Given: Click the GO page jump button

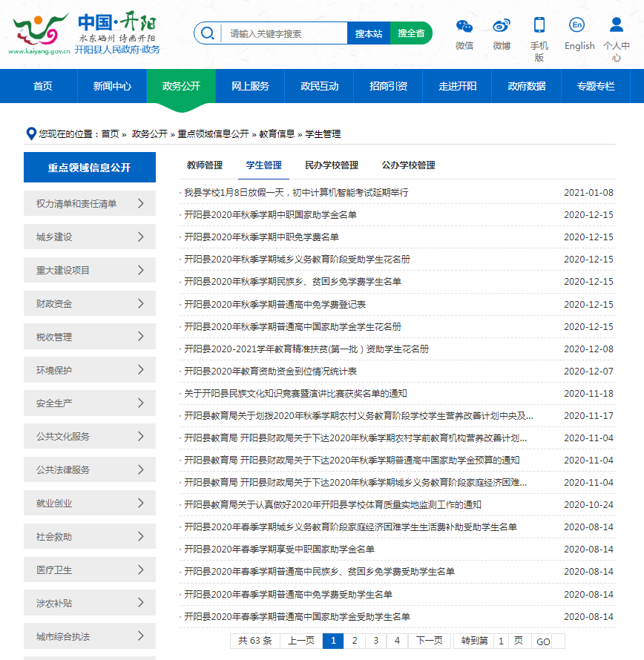Looking at the screenshot, I should (x=543, y=641).
